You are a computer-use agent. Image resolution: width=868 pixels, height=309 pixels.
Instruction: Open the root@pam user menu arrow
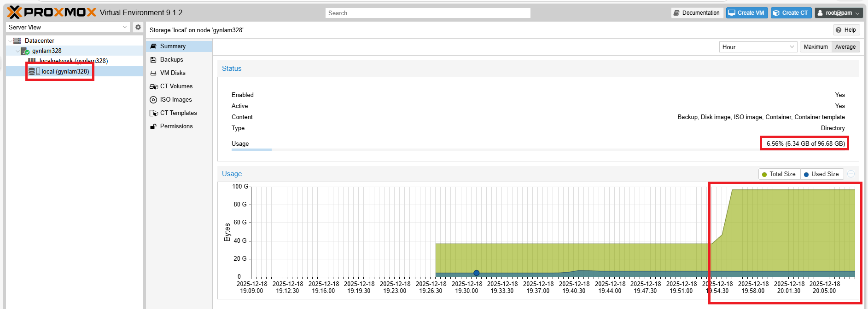coord(857,13)
